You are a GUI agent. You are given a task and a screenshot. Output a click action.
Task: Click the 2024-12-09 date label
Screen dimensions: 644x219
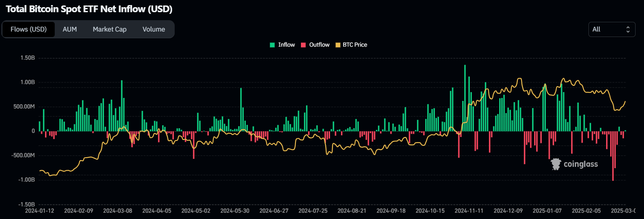pyautogui.click(x=508, y=210)
